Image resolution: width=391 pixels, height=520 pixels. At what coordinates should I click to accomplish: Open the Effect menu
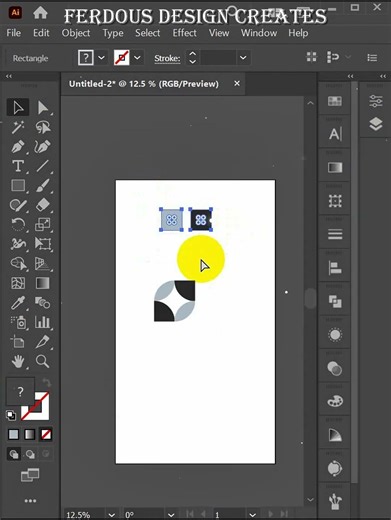tap(184, 33)
